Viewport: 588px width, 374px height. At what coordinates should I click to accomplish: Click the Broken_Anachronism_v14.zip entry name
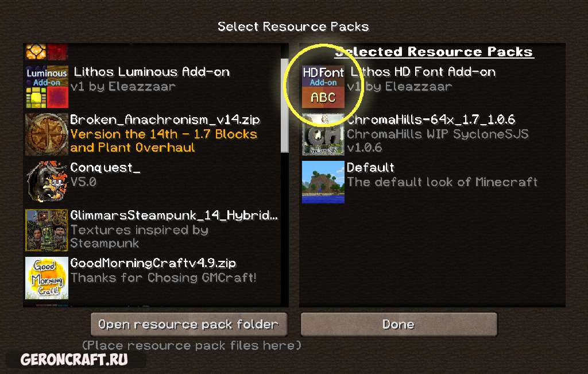(x=165, y=119)
